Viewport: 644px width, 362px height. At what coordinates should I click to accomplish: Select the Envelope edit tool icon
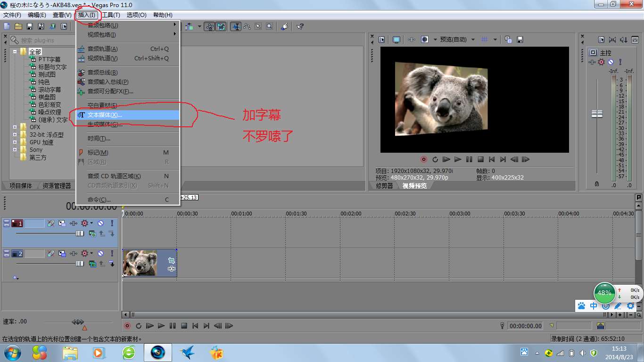click(x=247, y=26)
